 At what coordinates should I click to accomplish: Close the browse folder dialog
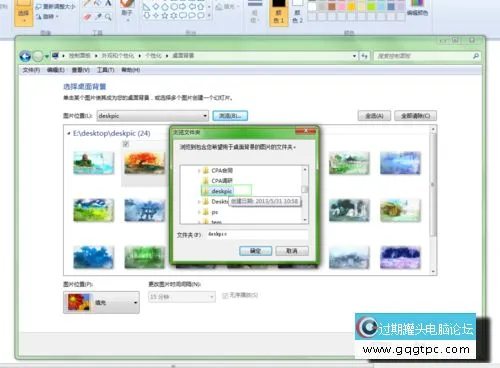pyautogui.click(x=306, y=131)
